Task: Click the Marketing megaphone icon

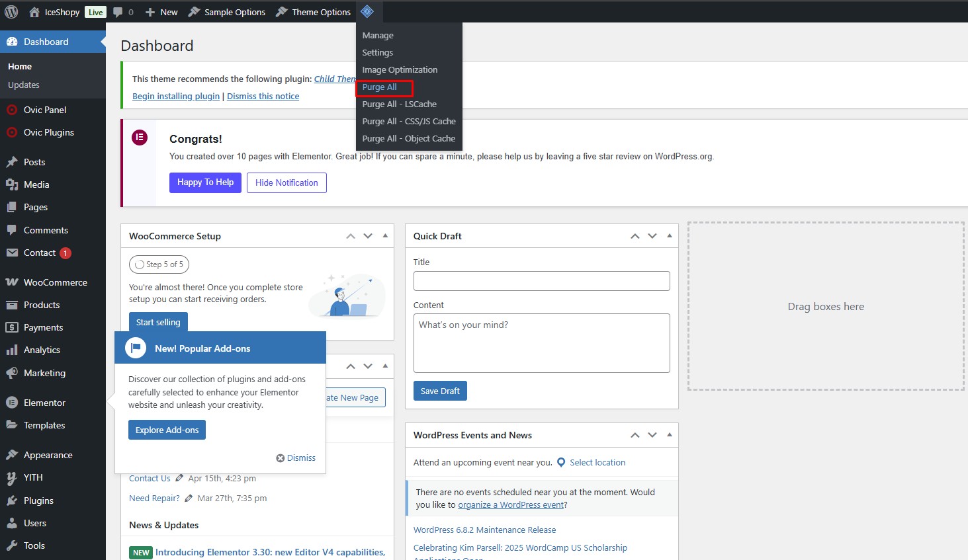Action: (12, 373)
